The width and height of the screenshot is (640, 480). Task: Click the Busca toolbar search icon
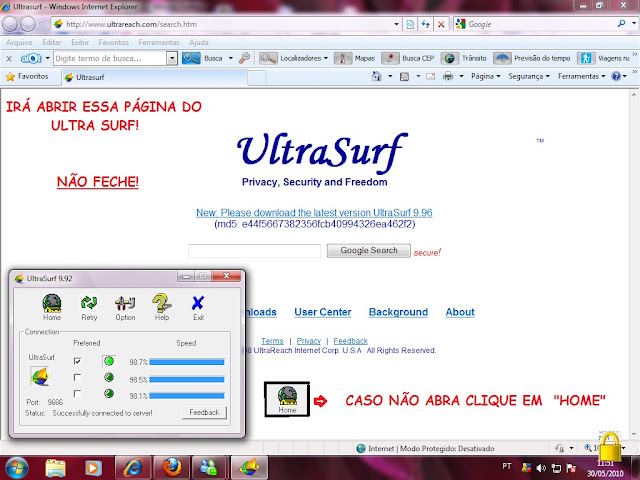191,58
